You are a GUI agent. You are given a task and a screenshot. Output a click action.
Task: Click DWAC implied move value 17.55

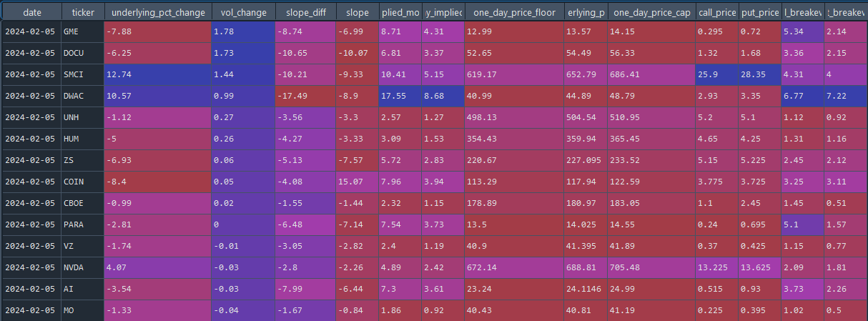400,97
